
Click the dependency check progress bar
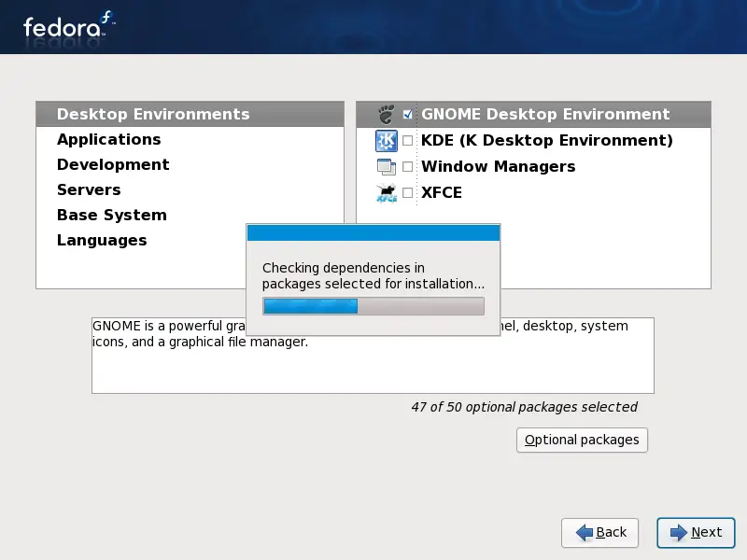click(373, 306)
